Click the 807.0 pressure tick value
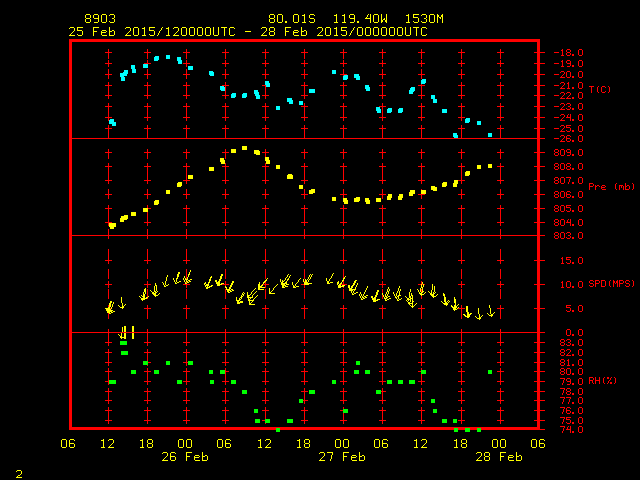Screen dimensions: 640x480 (568, 180)
